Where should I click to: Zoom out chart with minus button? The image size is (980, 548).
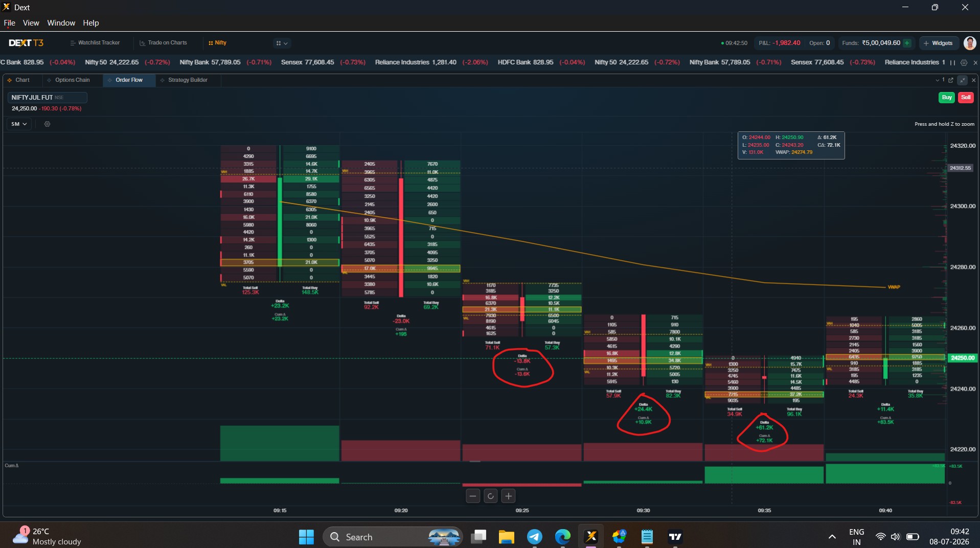click(x=473, y=496)
